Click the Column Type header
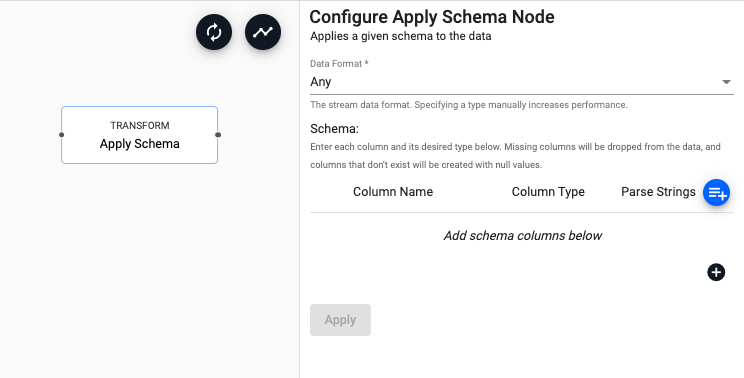 pyautogui.click(x=548, y=192)
